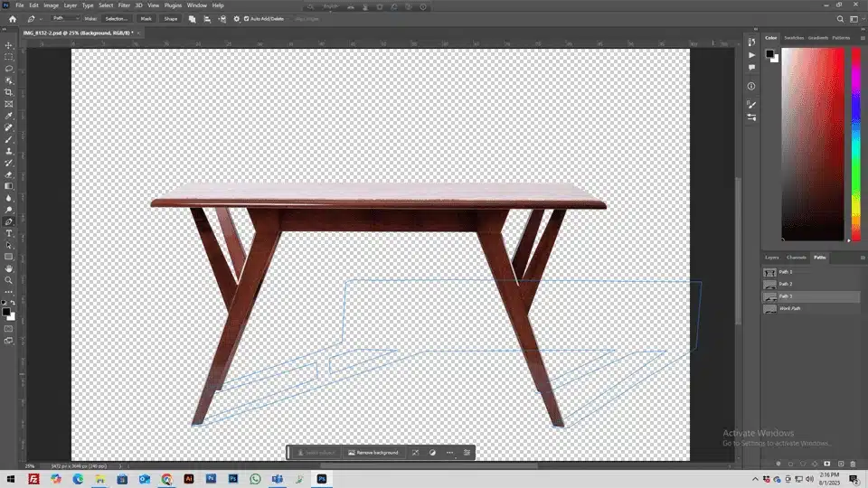Open the Adjustments panel icon
The width and height of the screenshot is (868, 488).
point(751,117)
